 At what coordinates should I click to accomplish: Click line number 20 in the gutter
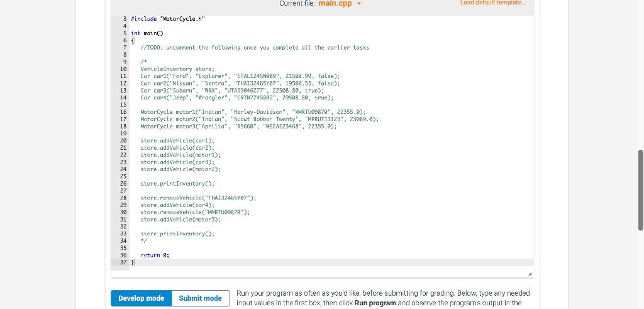pyautogui.click(x=123, y=140)
